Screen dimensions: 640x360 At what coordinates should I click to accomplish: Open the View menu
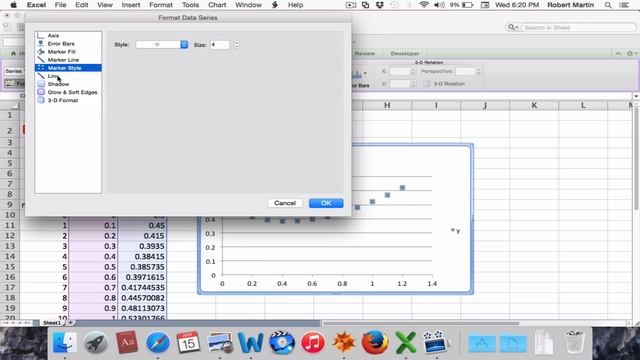click(x=104, y=5)
